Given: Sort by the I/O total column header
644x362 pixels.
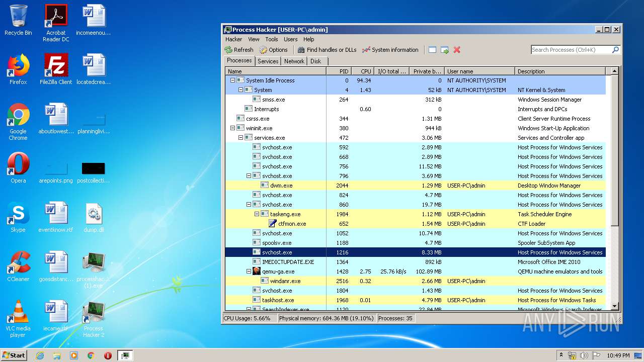Looking at the screenshot, I should (391, 71).
